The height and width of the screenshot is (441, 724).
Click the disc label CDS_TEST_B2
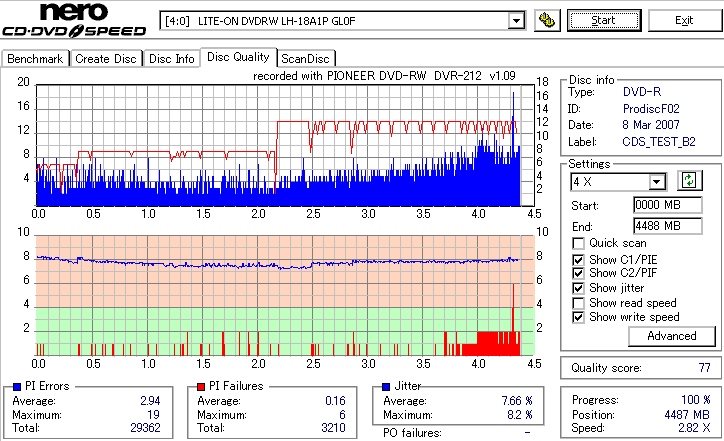[x=659, y=142]
